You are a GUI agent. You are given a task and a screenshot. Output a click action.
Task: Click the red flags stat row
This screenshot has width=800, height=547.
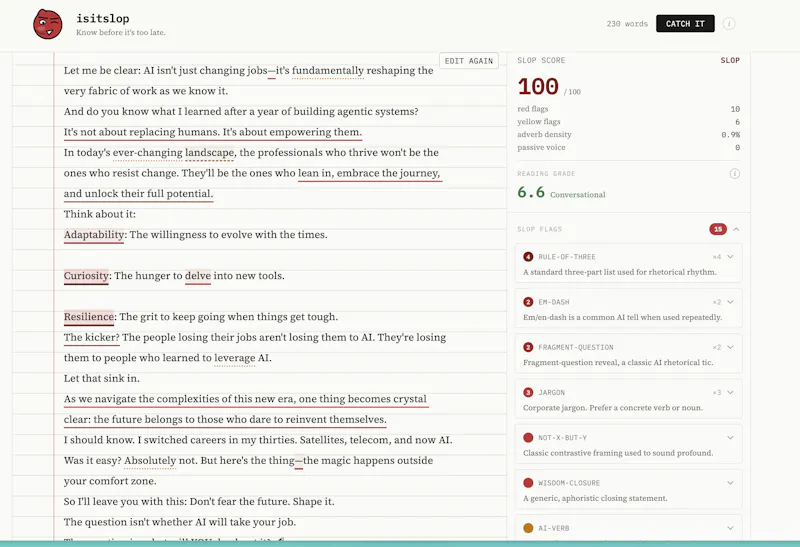(x=628, y=109)
